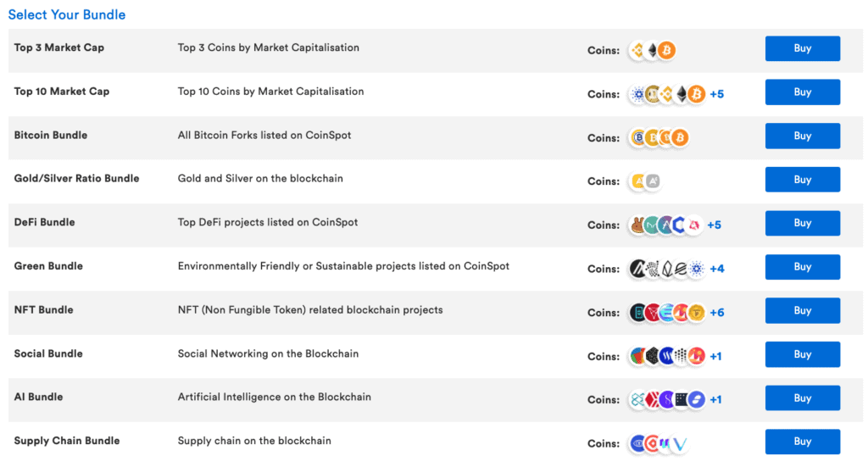Expand the +5 more coins in Top 10 Market Cap
This screenshot has height=467, width=868.
coord(717,94)
